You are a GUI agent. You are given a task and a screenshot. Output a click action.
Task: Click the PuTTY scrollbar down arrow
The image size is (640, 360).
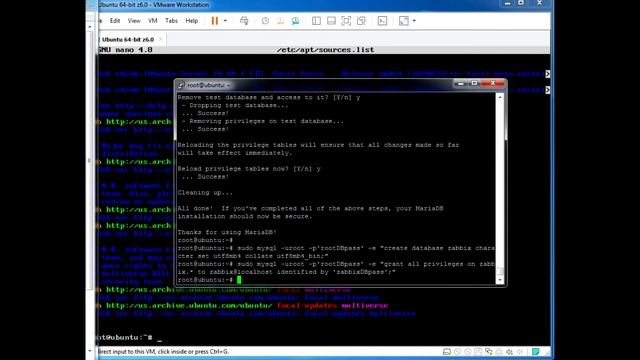pyautogui.click(x=500, y=280)
